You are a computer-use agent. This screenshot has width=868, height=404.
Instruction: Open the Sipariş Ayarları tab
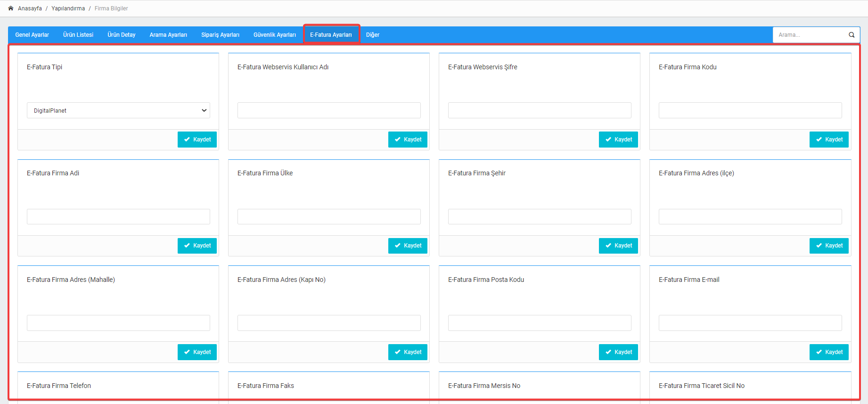coord(220,35)
